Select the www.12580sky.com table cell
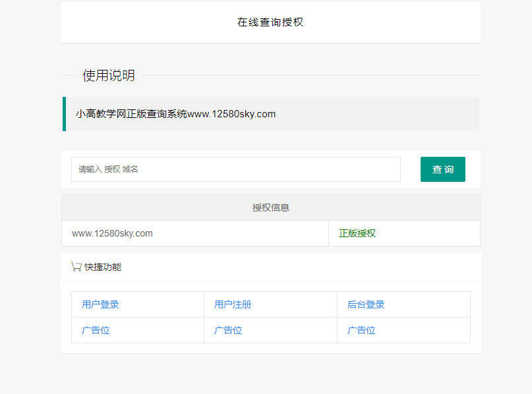The width and height of the screenshot is (532, 394). coord(195,233)
